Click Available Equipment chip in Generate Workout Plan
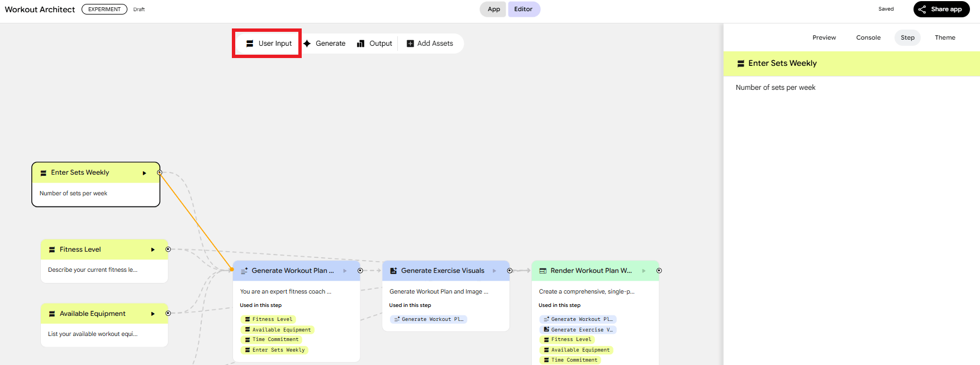Viewport: 980px width, 365px height. pos(277,330)
